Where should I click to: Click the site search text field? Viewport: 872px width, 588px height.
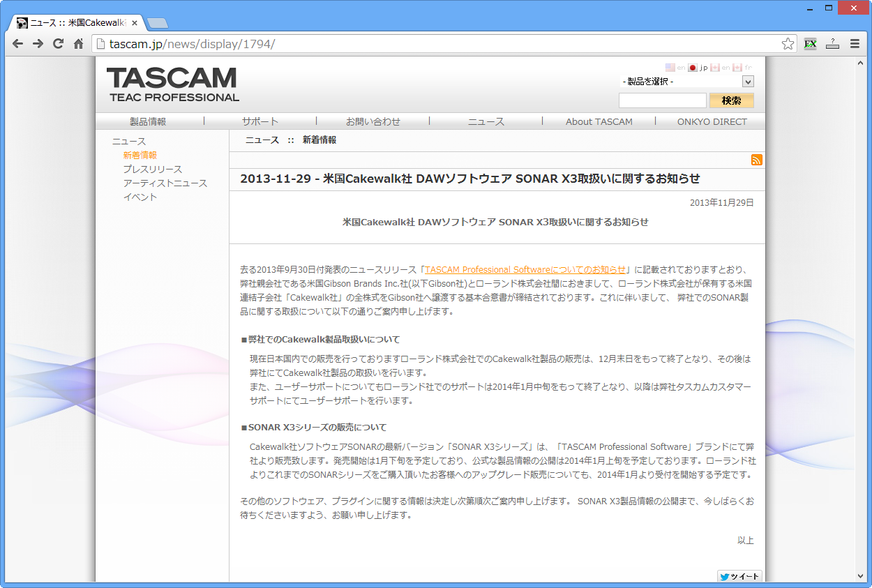(x=662, y=100)
